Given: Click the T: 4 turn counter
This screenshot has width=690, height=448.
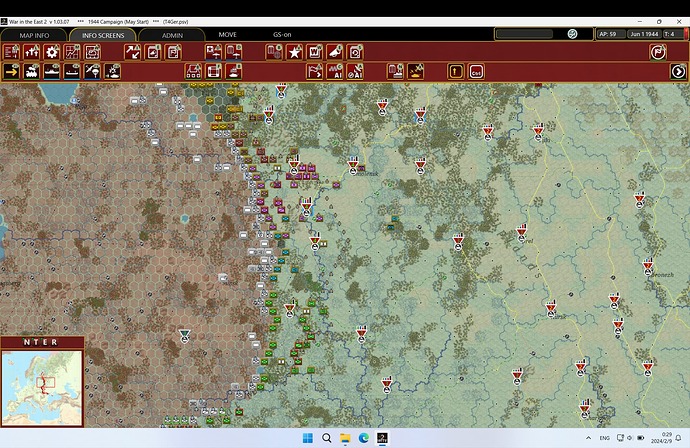Looking at the screenshot, I should 672,34.
